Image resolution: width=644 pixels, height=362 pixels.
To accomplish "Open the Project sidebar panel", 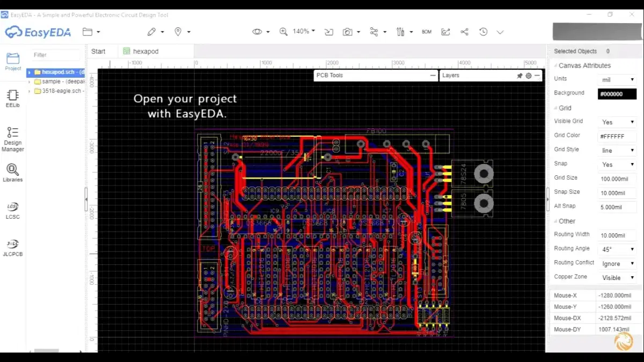I will (x=12, y=62).
